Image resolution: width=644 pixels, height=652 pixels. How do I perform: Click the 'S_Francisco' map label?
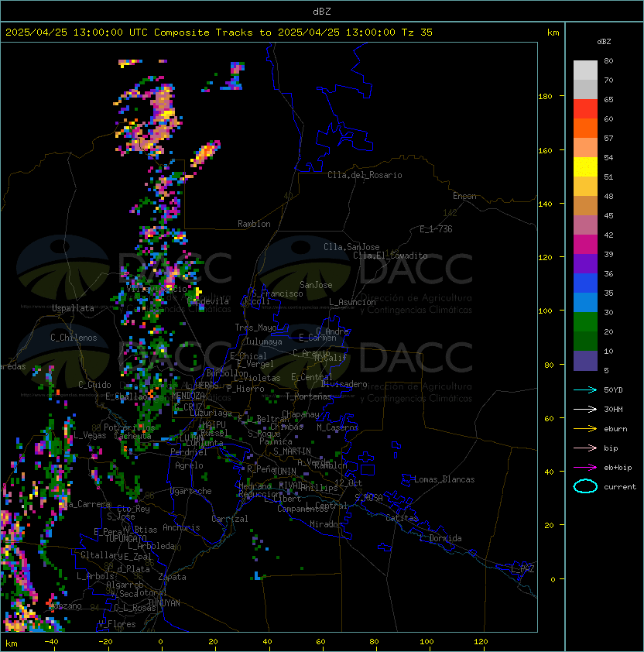277,293
